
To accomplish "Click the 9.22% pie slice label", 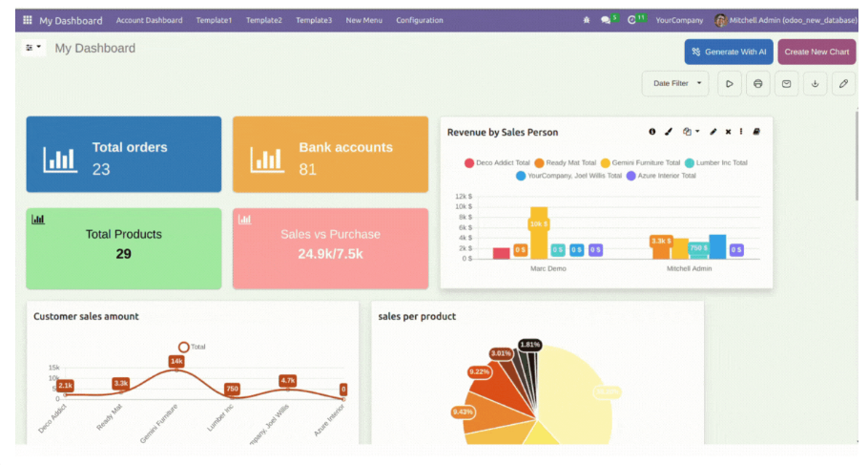I will (479, 371).
